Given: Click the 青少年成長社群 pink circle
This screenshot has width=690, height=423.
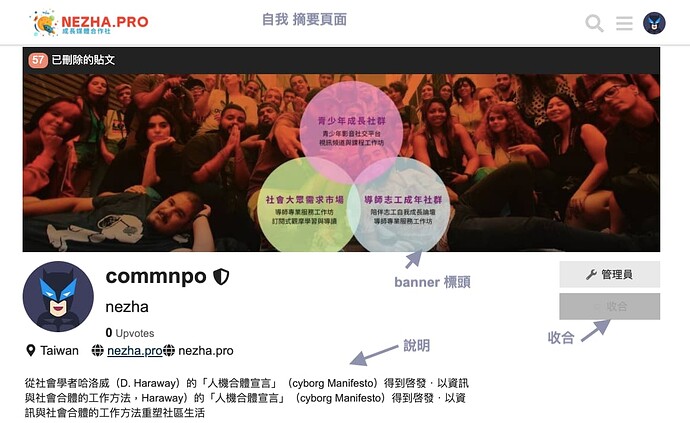Looking at the screenshot, I should pos(351,126).
